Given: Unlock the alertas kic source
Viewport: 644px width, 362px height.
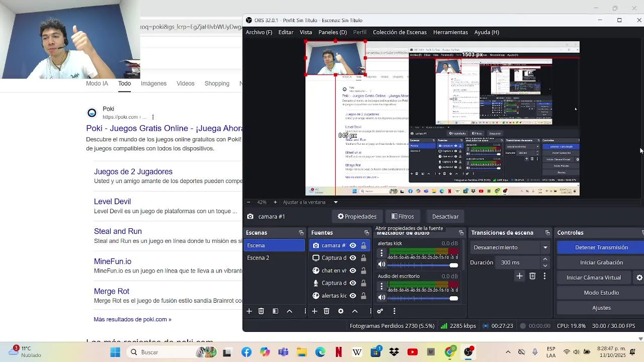Looking at the screenshot, I should [x=363, y=296].
